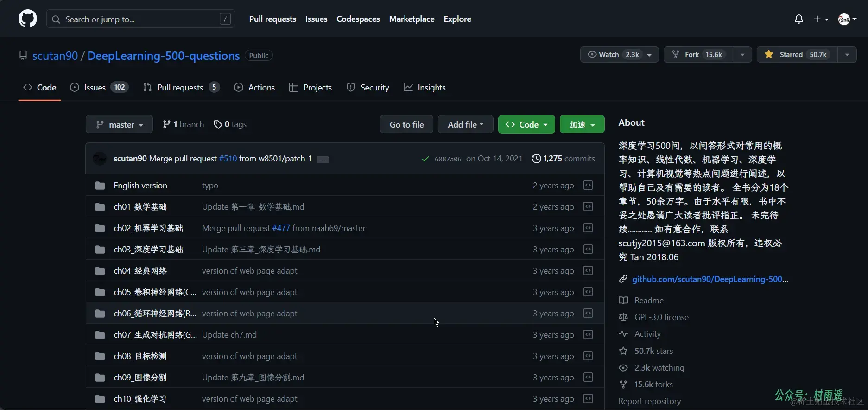Click the code icon on English version row
Image resolution: width=868 pixels, height=410 pixels.
click(588, 186)
